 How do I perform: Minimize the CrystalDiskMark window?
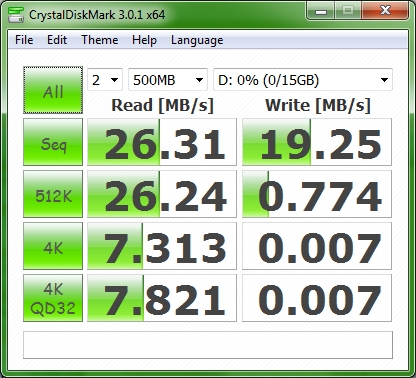[x=321, y=11]
